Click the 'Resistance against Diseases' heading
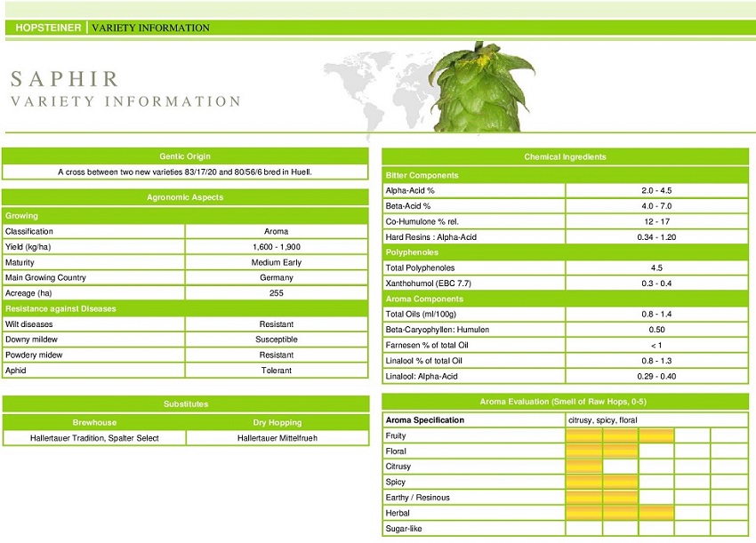Image resolution: width=756 pixels, height=543 pixels. pyautogui.click(x=60, y=308)
